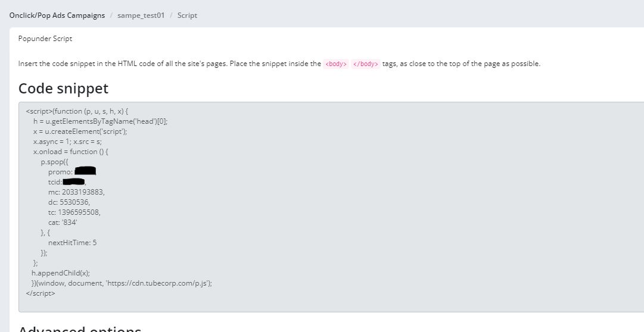Click the cdn.tubecorp.com/p.js URL line
Image resolution: width=644 pixels, height=332 pixels.
pyautogui.click(x=122, y=283)
